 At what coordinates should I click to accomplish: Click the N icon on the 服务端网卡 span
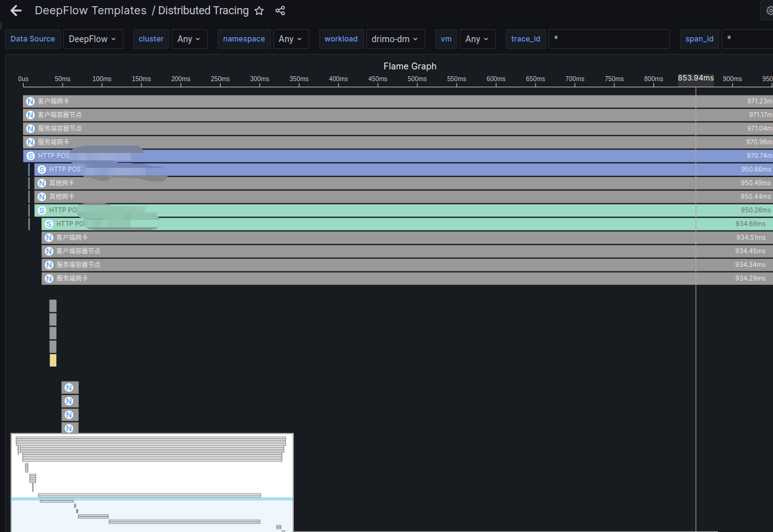coord(30,142)
